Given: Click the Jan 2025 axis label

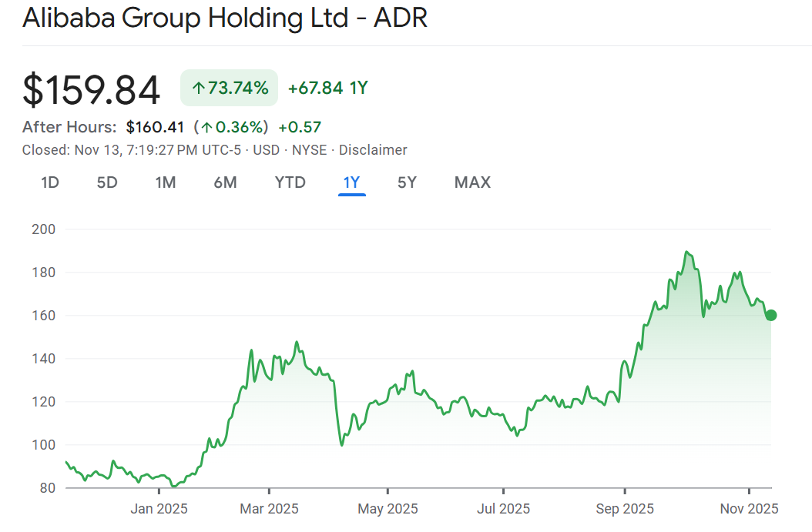Looking at the screenshot, I should 159,509.
